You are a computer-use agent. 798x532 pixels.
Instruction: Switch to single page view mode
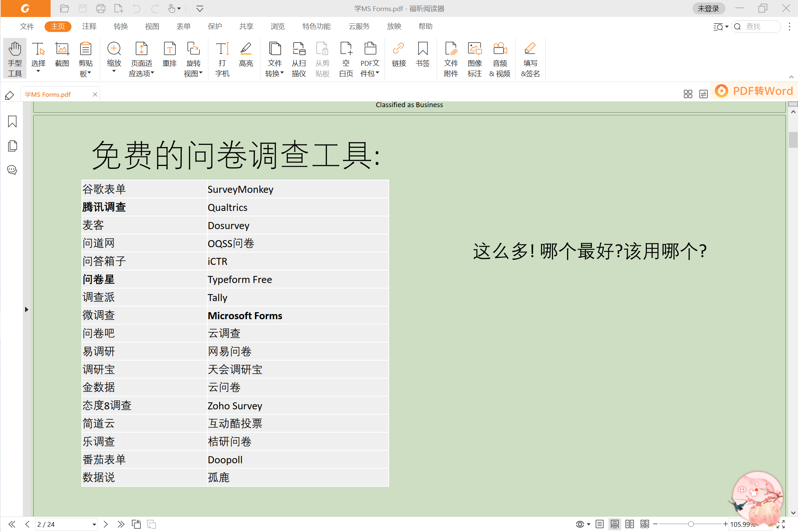point(600,524)
